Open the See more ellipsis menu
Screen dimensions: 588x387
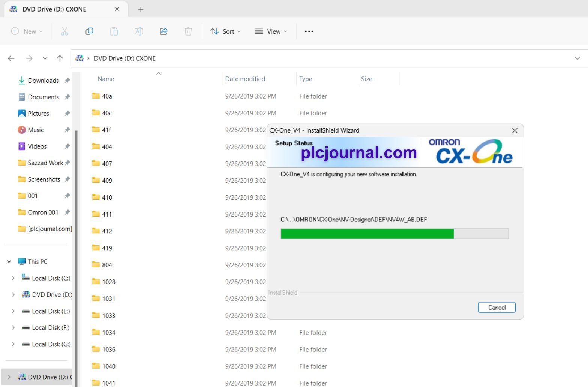click(309, 31)
